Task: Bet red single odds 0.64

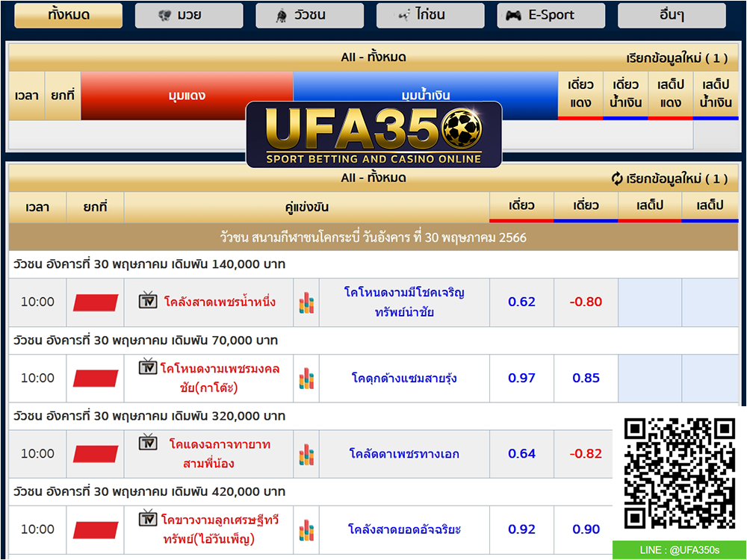Action: pyautogui.click(x=521, y=454)
